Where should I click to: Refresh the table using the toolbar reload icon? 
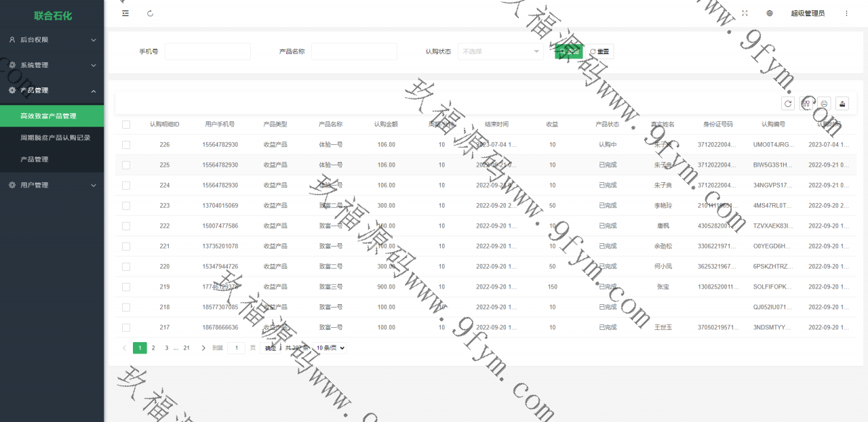pyautogui.click(x=788, y=103)
